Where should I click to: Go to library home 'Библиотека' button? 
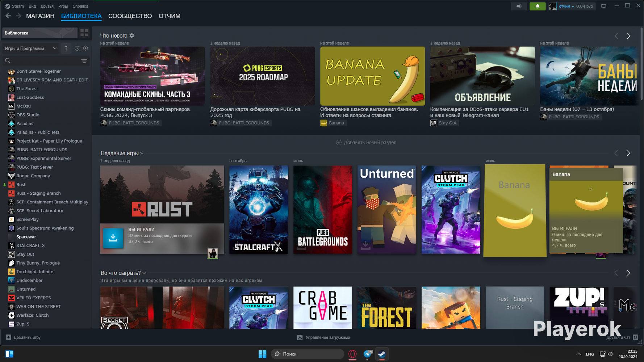40,33
